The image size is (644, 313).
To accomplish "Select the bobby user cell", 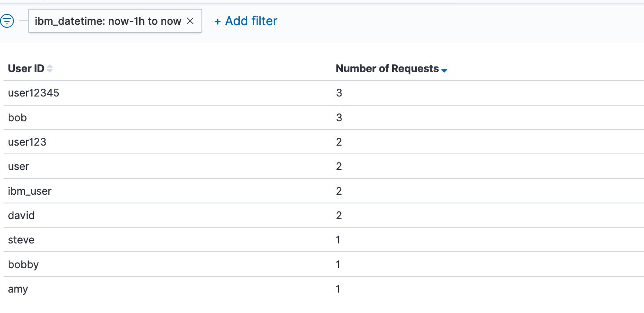I will [23, 264].
